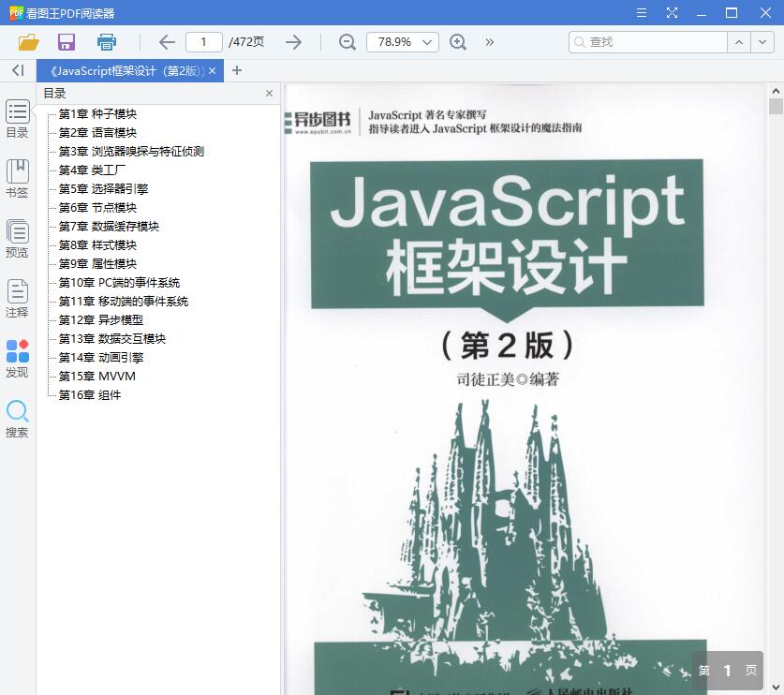Jump to 第5章 选择器引擎
784x695 pixels.
[103, 189]
